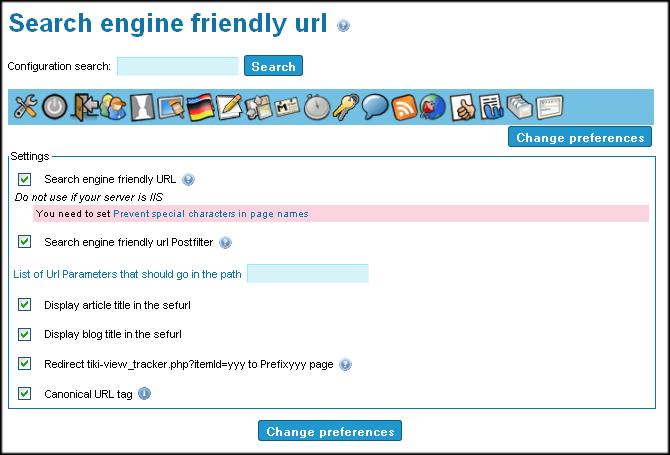
Task: Open help for Search engine friendly URL option
Action: pyautogui.click(x=188, y=179)
